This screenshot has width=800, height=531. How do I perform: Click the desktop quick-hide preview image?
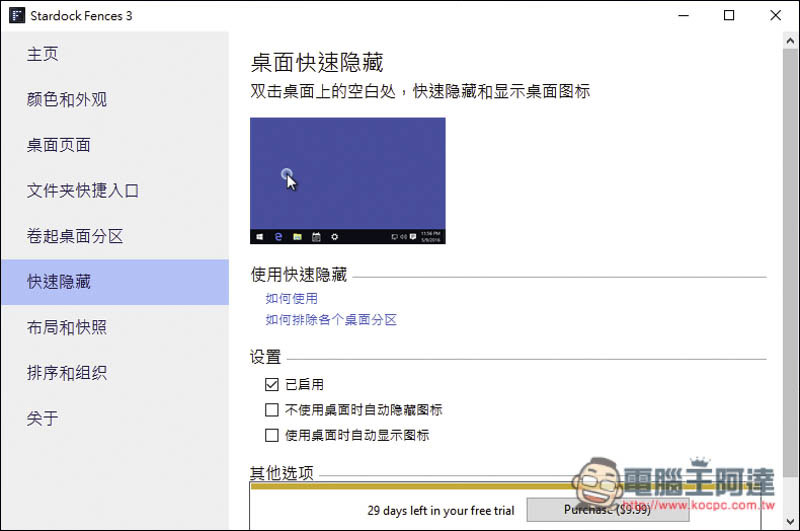pyautogui.click(x=347, y=181)
